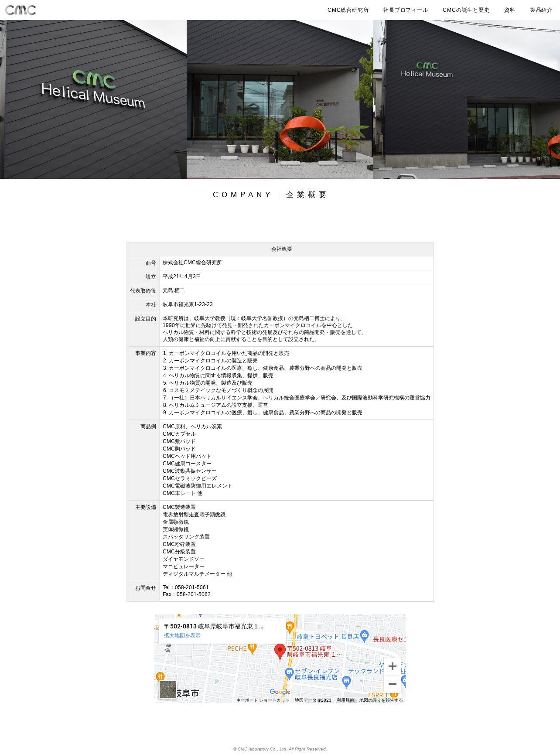Image resolution: width=560 pixels, height=754 pixels.
Task: Click the ダイヤモンドソー equipment entry
Action: [184, 559]
